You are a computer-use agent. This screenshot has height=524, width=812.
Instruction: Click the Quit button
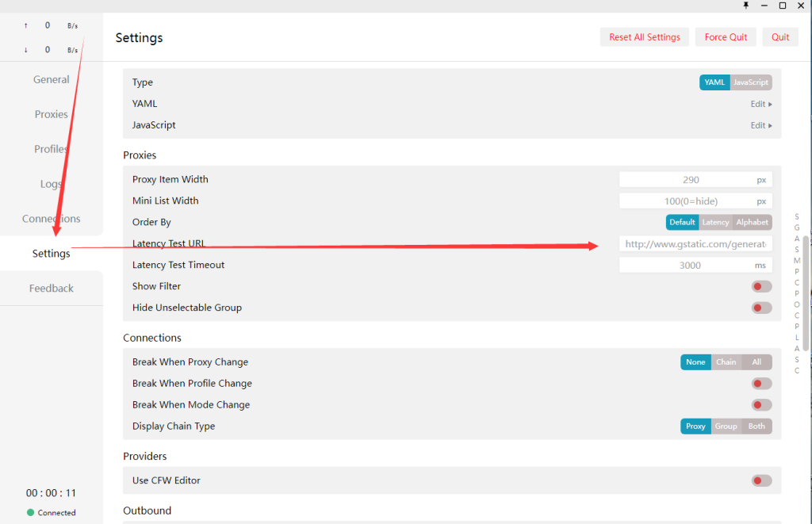point(780,37)
